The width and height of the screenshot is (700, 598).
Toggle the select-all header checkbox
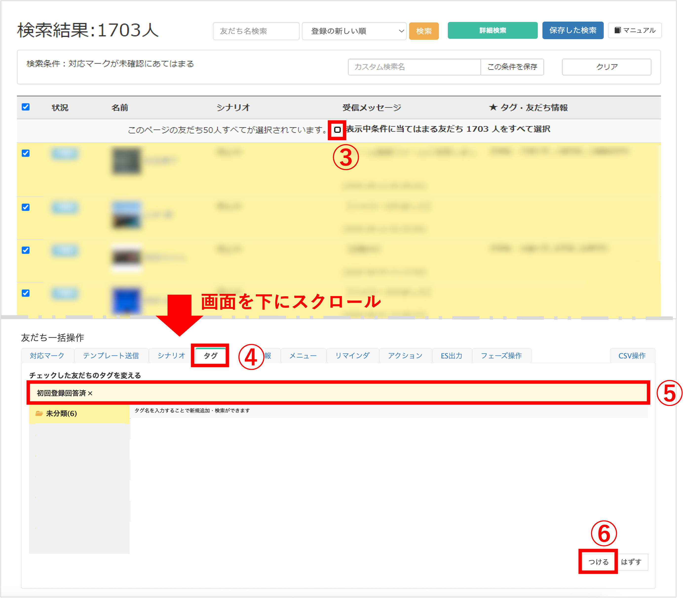pos(26,107)
